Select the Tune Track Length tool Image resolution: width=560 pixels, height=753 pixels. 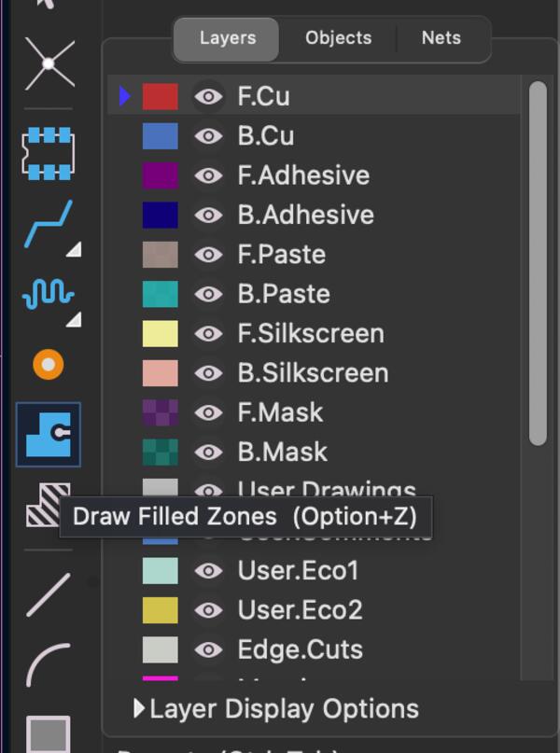pos(48,295)
